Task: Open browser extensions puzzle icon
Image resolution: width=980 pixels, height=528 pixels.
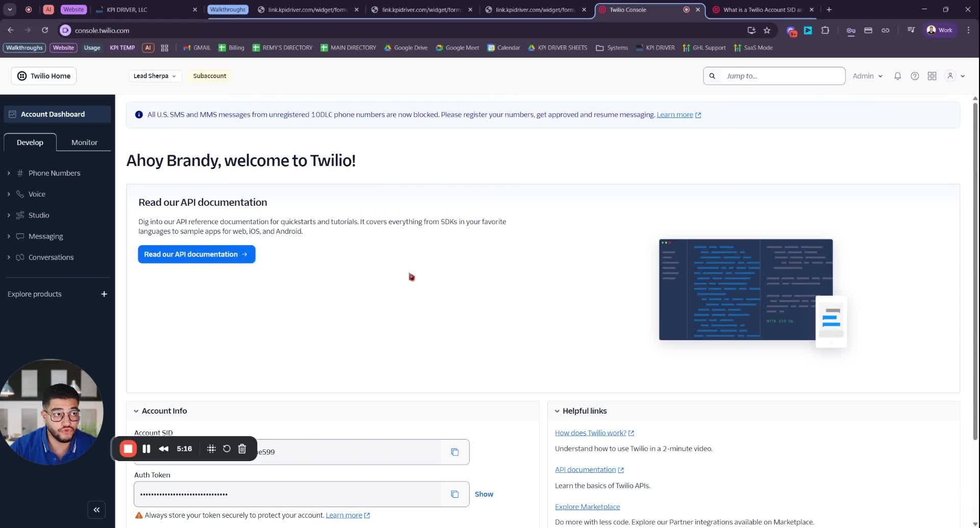Action: coord(825,31)
